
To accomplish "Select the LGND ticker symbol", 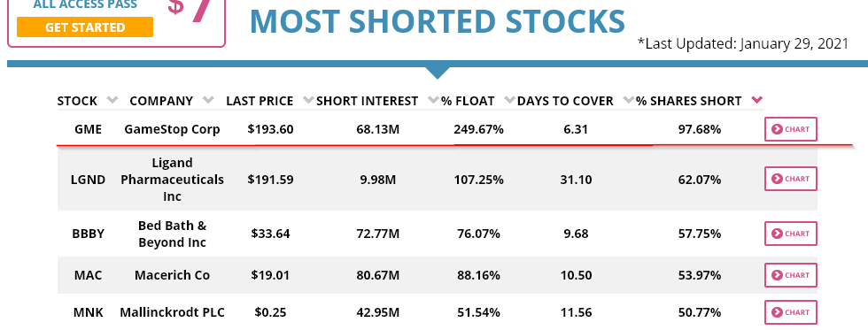I will click(88, 180).
